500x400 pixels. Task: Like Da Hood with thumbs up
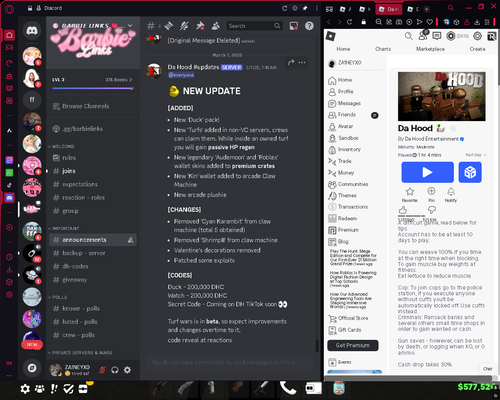[x=403, y=210]
